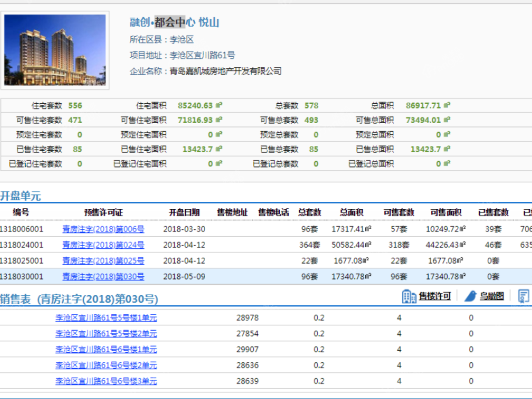Click the 可售面积 column header
Image resolution: width=532 pixels, height=399 pixels.
pyautogui.click(x=446, y=212)
